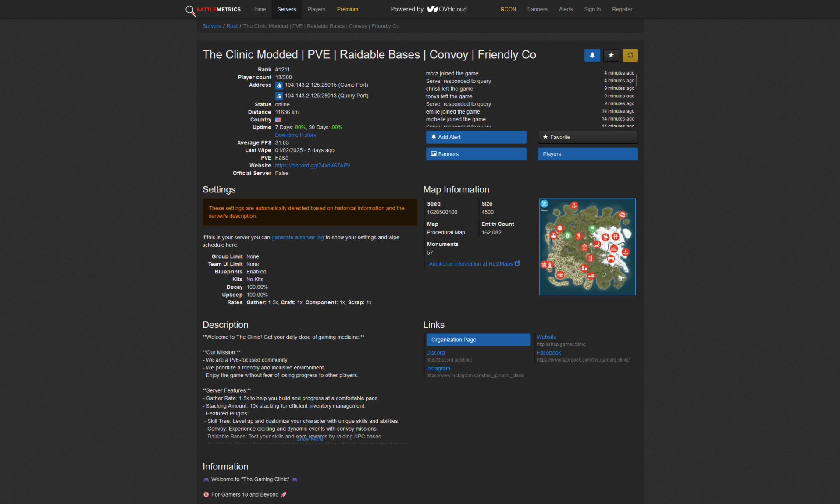840x504 pixels.
Task: Open the Banners nav item
Action: point(537,9)
